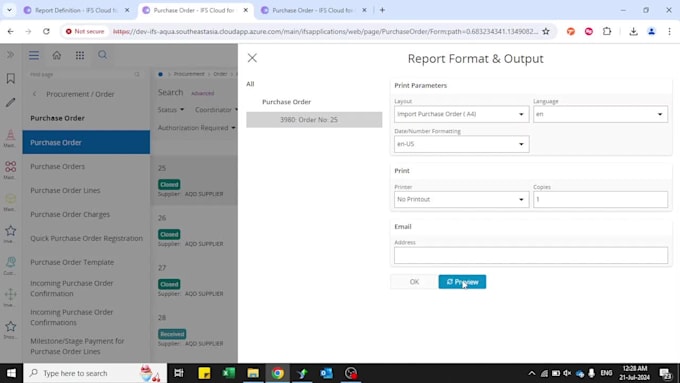Open the notification center icon

(666, 373)
